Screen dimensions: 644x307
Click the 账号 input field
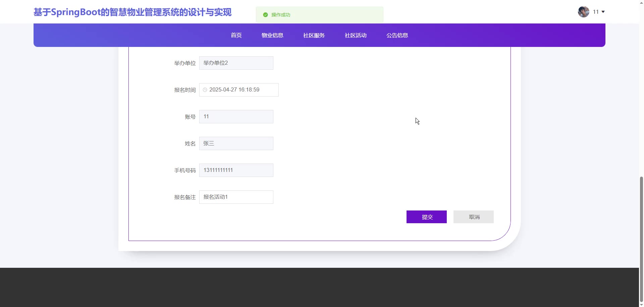tap(236, 117)
